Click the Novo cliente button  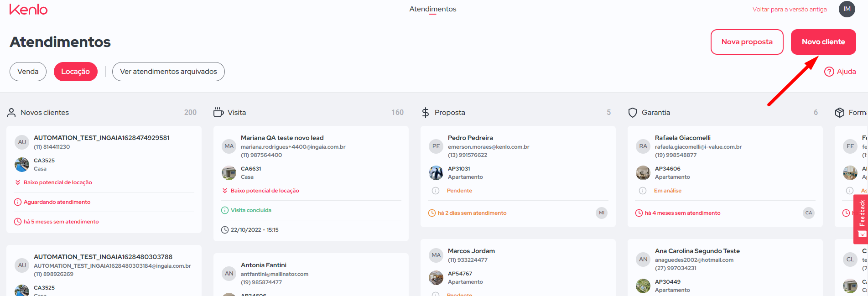pos(823,42)
